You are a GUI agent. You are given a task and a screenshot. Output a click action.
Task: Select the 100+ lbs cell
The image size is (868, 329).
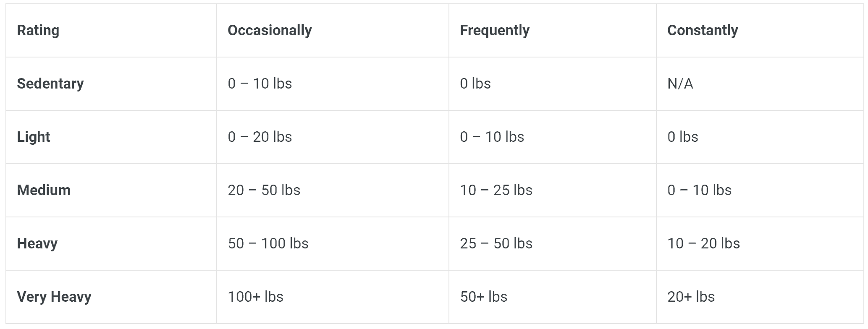(255, 297)
